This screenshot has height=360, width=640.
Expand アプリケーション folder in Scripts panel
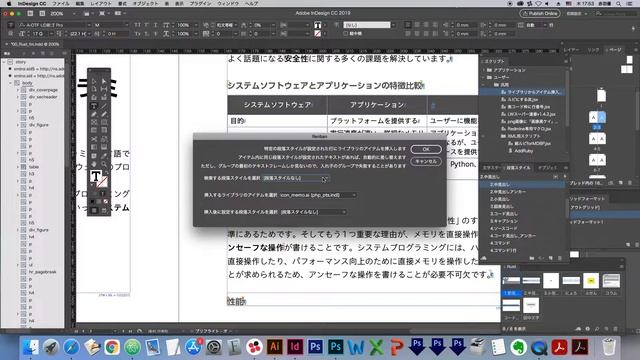point(484,70)
